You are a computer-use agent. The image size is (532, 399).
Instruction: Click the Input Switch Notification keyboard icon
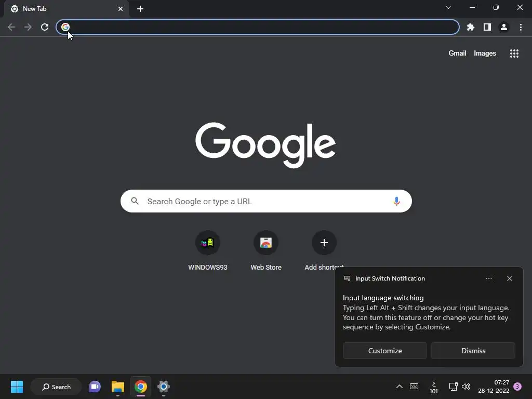pyautogui.click(x=347, y=278)
